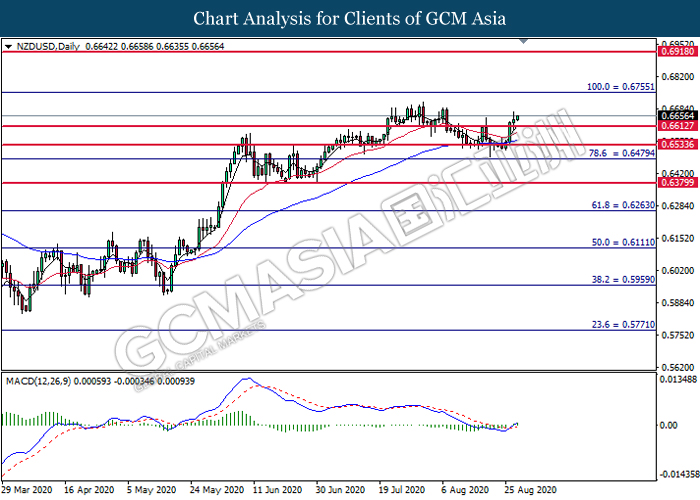Screen dimensions: 700x500
Task: Click the 30 Jun 2020 date label
Action: pos(340,490)
